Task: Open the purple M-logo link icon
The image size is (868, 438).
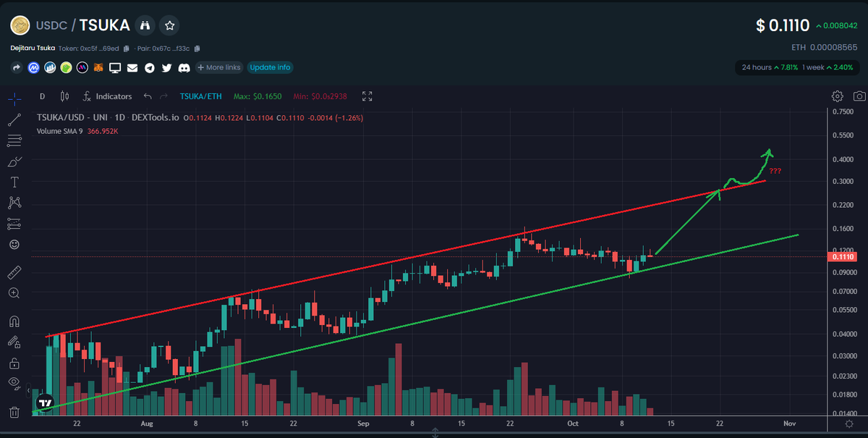Action: (x=82, y=67)
